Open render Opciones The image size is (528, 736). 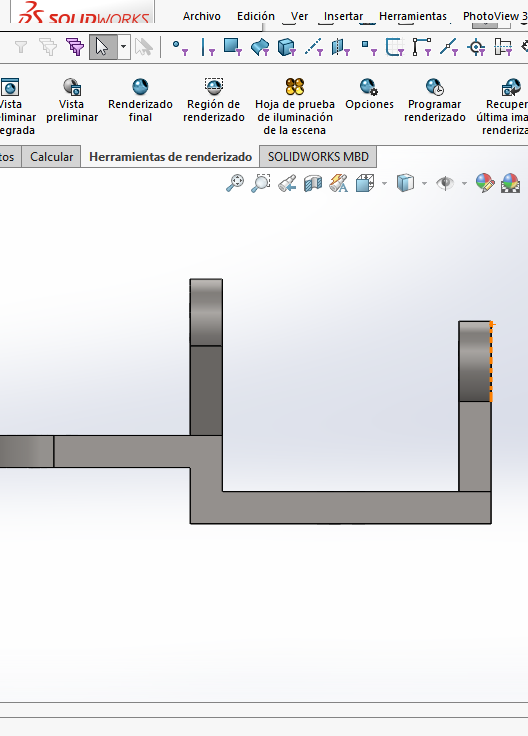369,94
